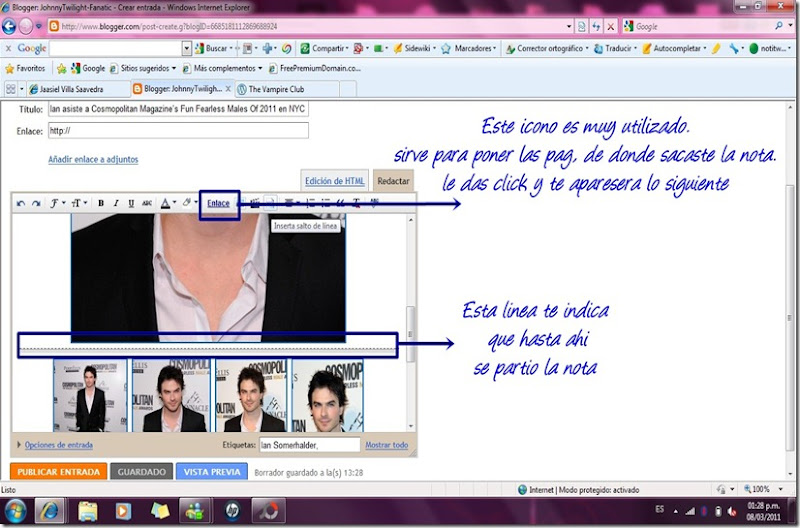Apply strikethrough with the ABC icon
Viewport: 800px width, 528px height.
pyautogui.click(x=147, y=203)
